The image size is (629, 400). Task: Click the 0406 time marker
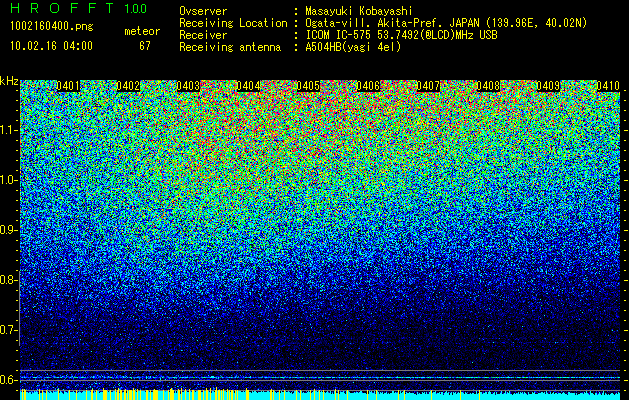coord(368,86)
